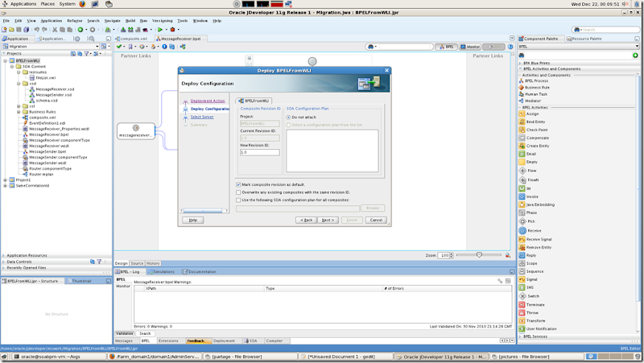Screen dimensions: 644x363
Task: Click the green Run toolbar icon
Action: 160,30
